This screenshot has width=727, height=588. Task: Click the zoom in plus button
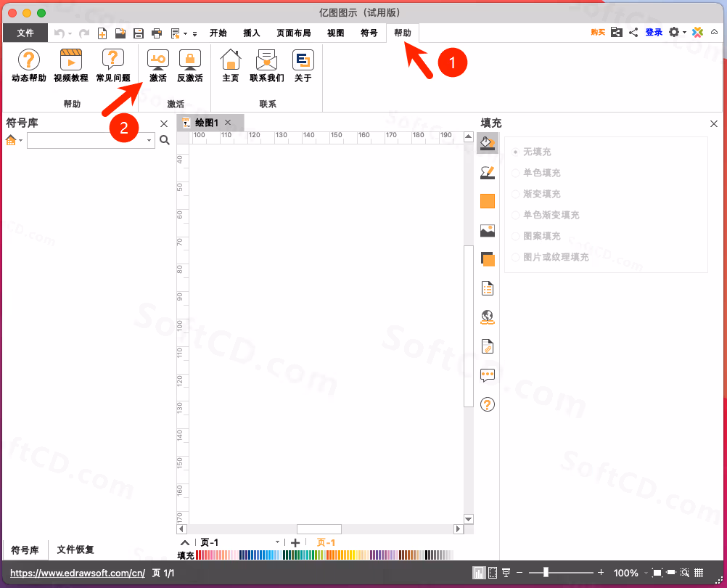[x=601, y=573]
